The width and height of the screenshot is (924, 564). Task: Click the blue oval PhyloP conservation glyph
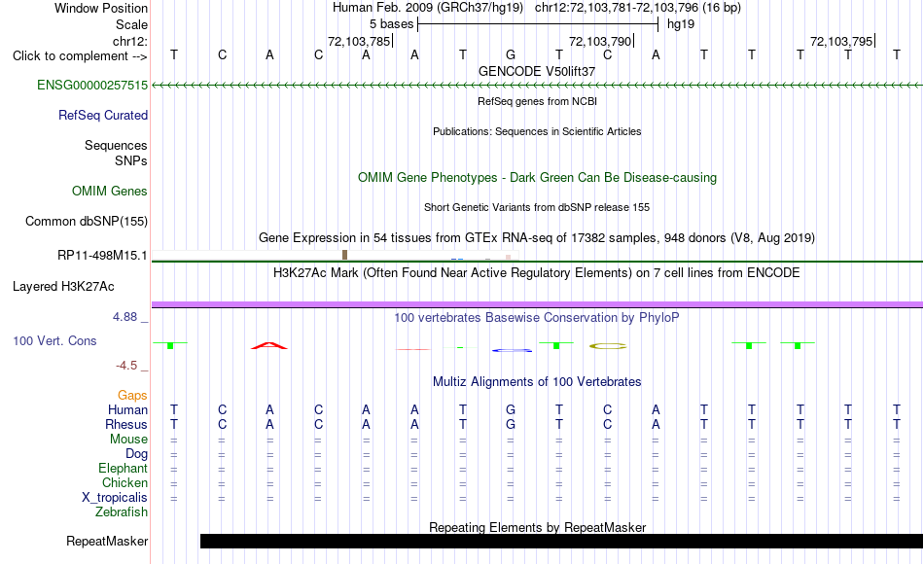coord(512,350)
